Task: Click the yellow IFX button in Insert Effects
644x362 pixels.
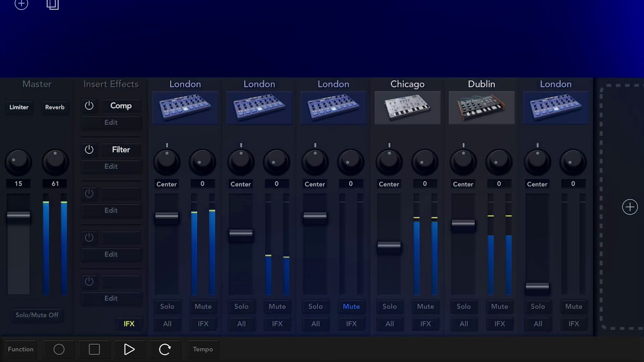Action: point(129,324)
